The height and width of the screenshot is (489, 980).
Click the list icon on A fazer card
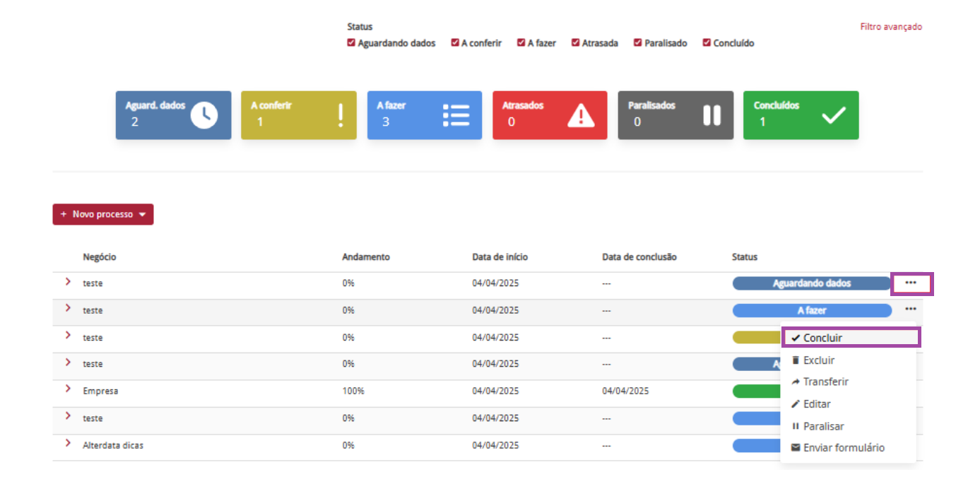click(456, 115)
